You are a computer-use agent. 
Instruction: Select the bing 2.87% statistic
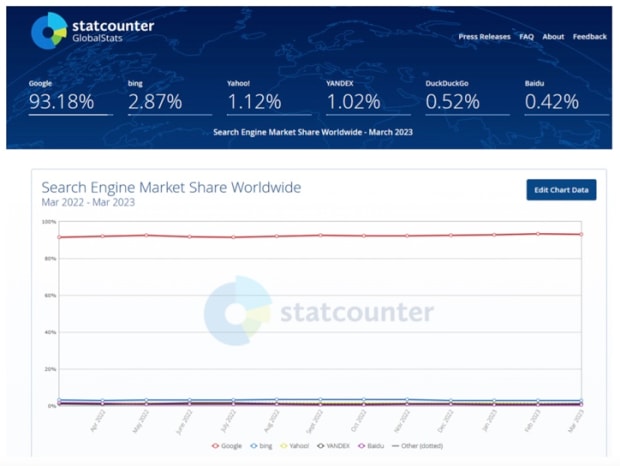pyautogui.click(x=170, y=97)
